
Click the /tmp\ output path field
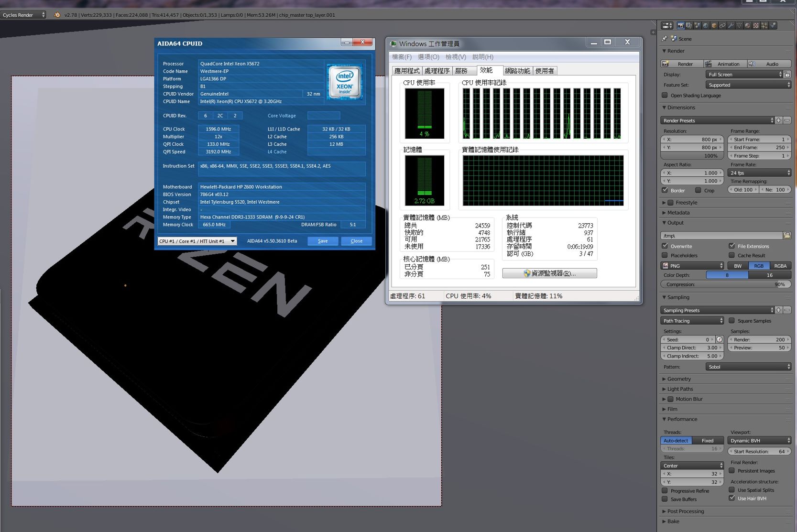(x=721, y=235)
